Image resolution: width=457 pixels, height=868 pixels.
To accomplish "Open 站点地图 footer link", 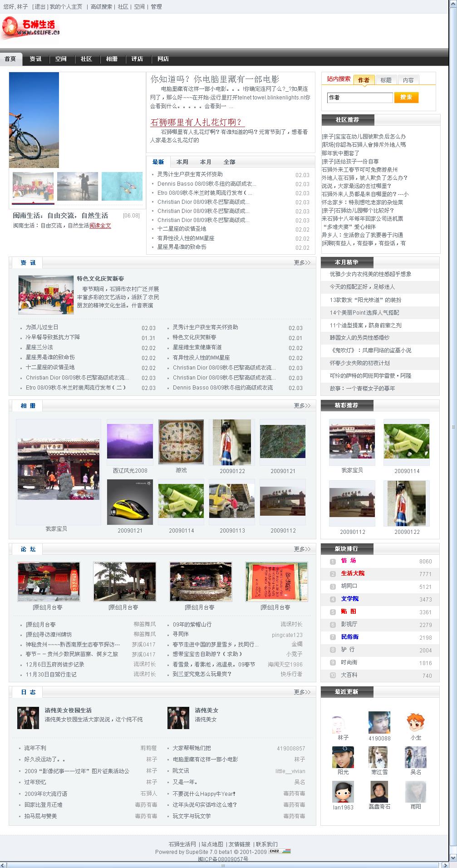I will 212,844.
